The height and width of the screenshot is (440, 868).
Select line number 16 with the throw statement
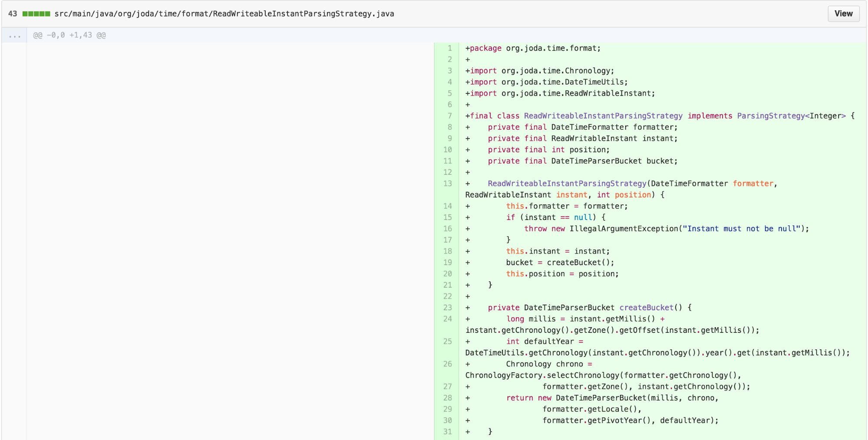point(448,229)
